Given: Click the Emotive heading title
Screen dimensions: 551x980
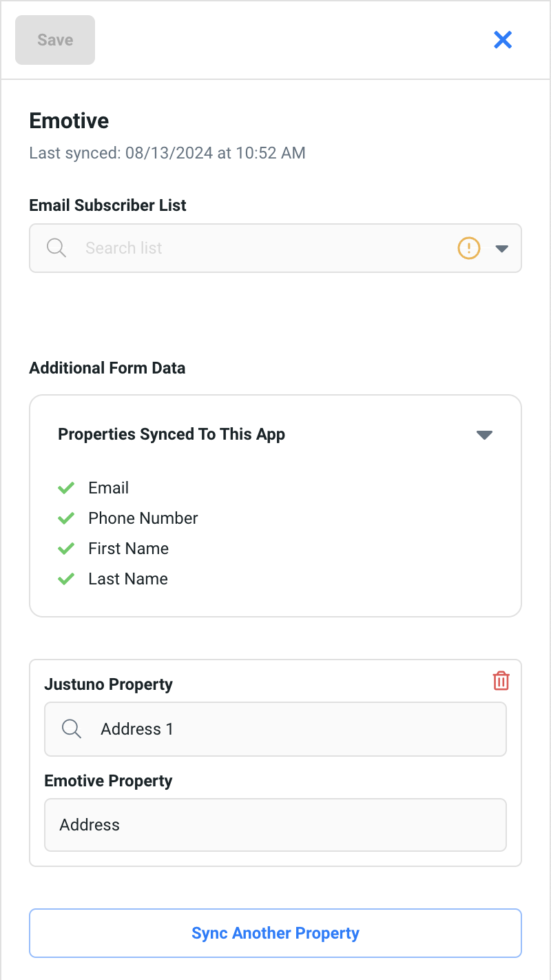Looking at the screenshot, I should 69,121.
